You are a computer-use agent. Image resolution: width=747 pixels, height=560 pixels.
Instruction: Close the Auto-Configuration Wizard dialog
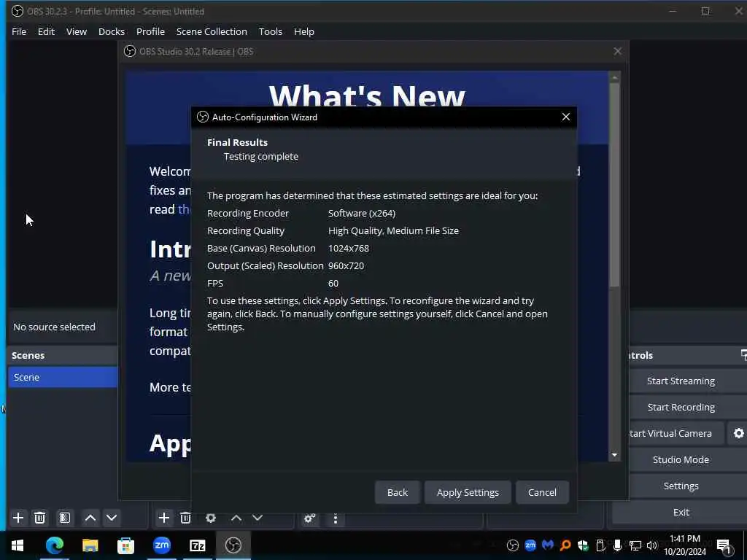click(x=565, y=117)
